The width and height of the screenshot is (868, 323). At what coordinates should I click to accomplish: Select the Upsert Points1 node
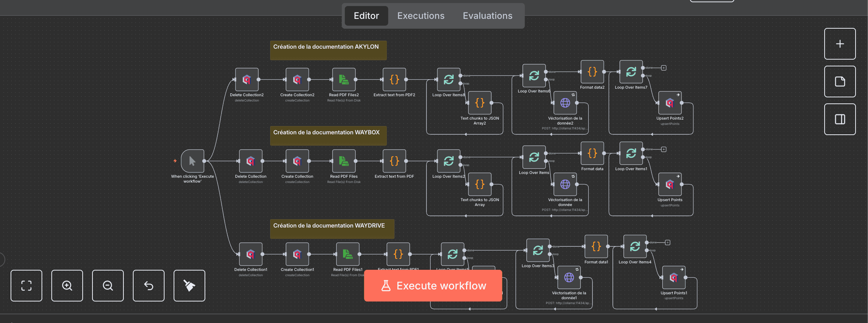point(674,277)
